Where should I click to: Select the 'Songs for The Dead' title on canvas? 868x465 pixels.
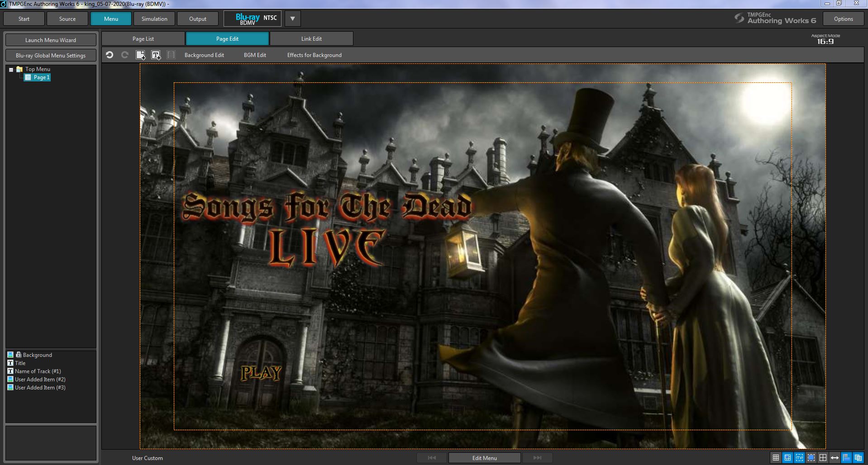[327, 207]
